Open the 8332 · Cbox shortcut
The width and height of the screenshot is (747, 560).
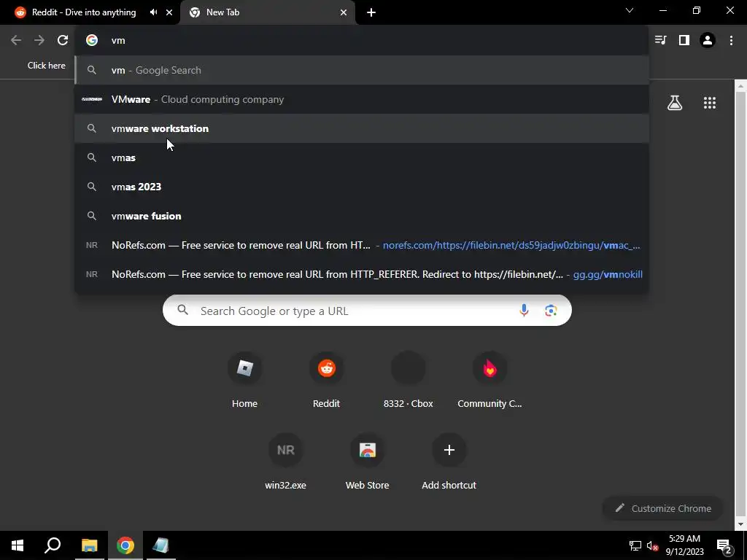pos(409,380)
